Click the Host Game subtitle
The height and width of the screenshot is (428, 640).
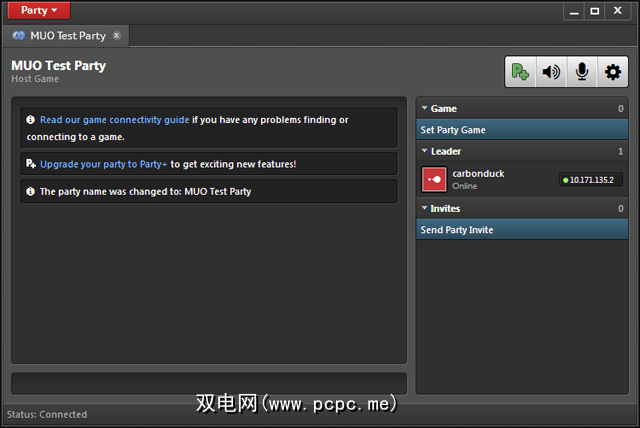35,79
